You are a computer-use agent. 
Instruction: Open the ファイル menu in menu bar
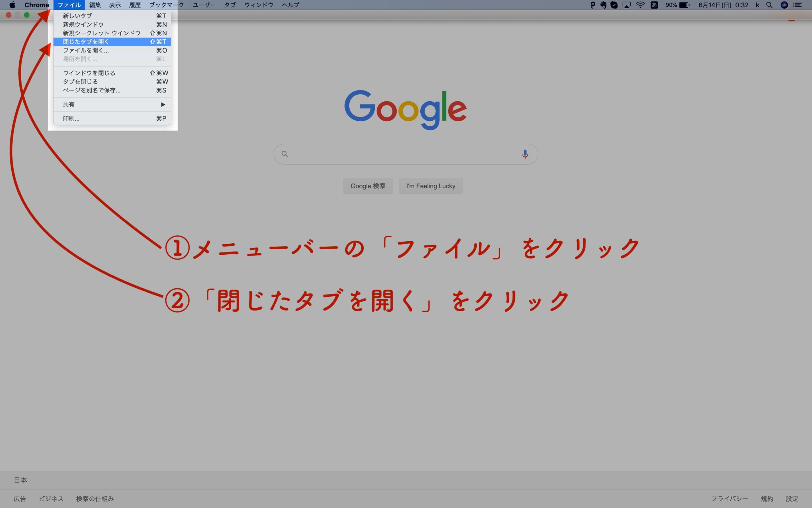pos(69,5)
